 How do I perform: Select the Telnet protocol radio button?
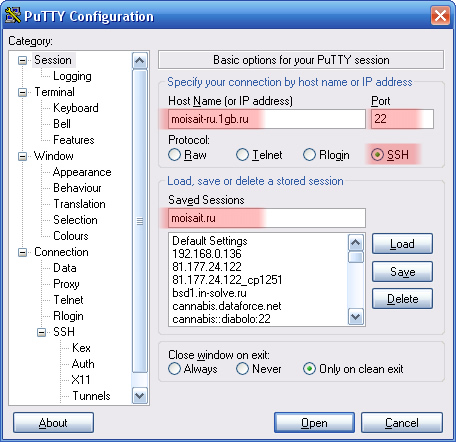pyautogui.click(x=242, y=155)
